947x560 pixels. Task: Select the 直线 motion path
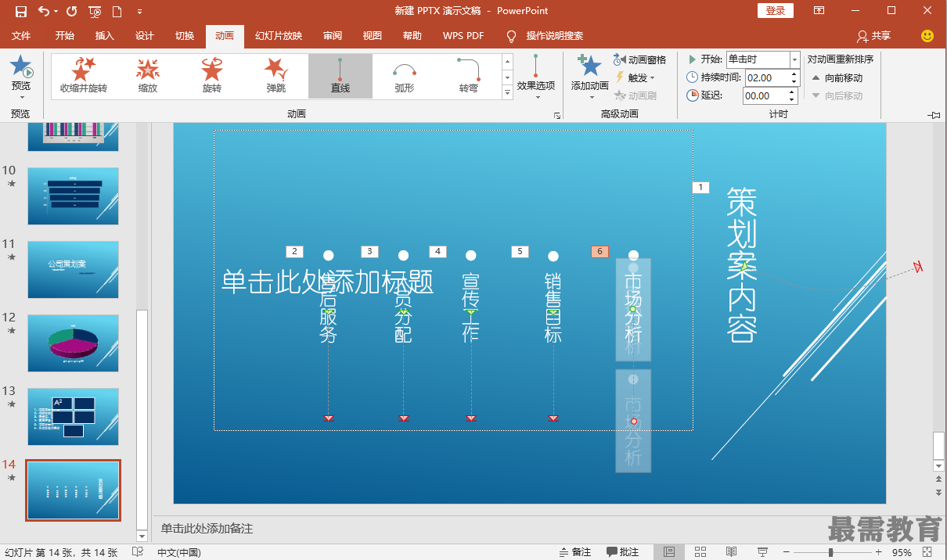point(340,76)
